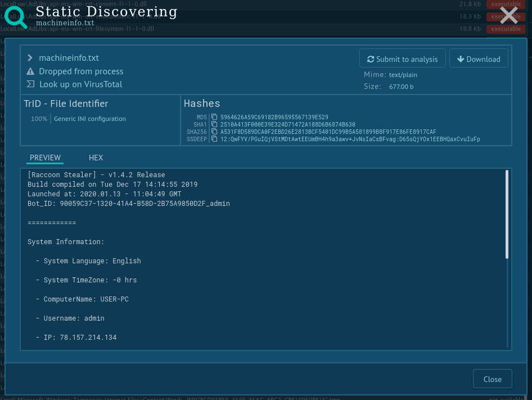The image size is (532, 400).
Task: Copy the MD5 hash value
Action: coord(214,118)
